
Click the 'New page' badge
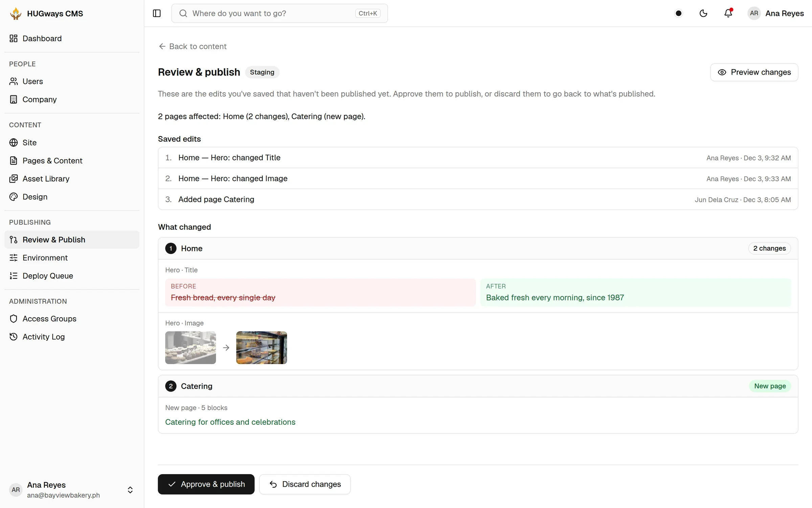click(770, 386)
